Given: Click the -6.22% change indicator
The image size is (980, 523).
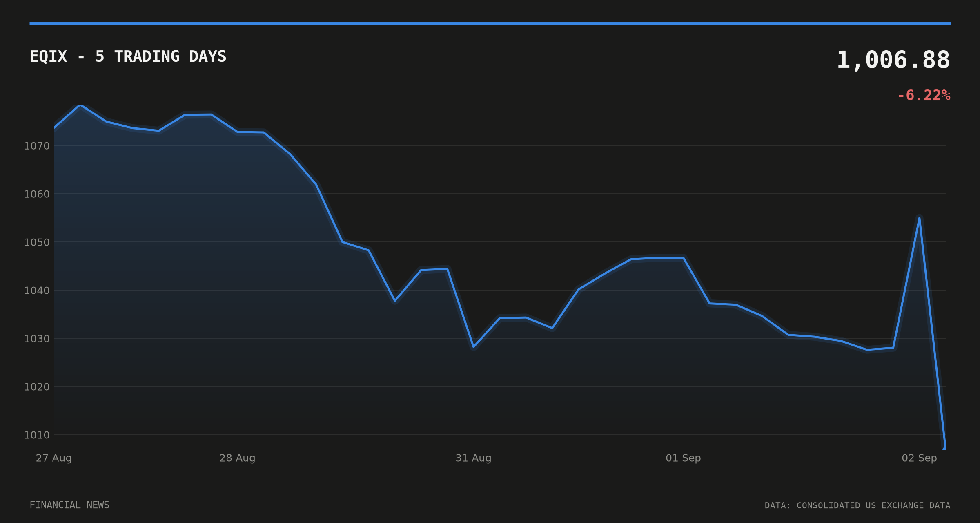Looking at the screenshot, I should pos(924,95).
